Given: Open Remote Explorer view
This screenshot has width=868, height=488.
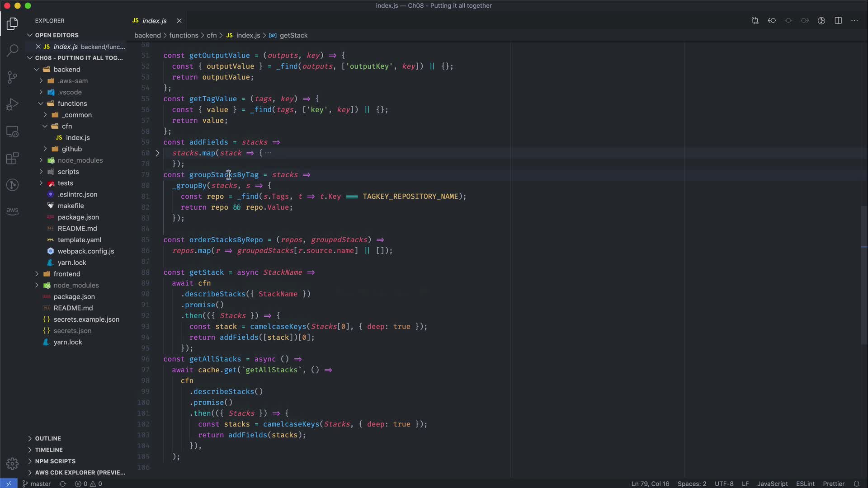Looking at the screenshot, I should pos(13,131).
